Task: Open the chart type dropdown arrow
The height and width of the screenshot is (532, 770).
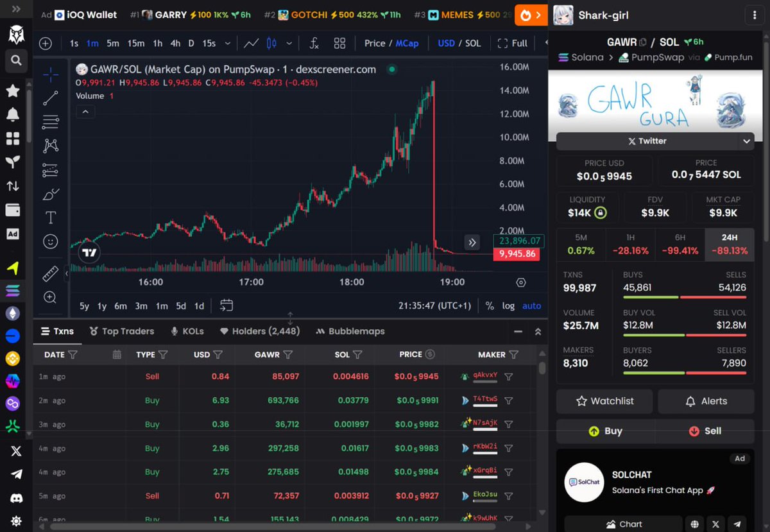Action: 289,44
